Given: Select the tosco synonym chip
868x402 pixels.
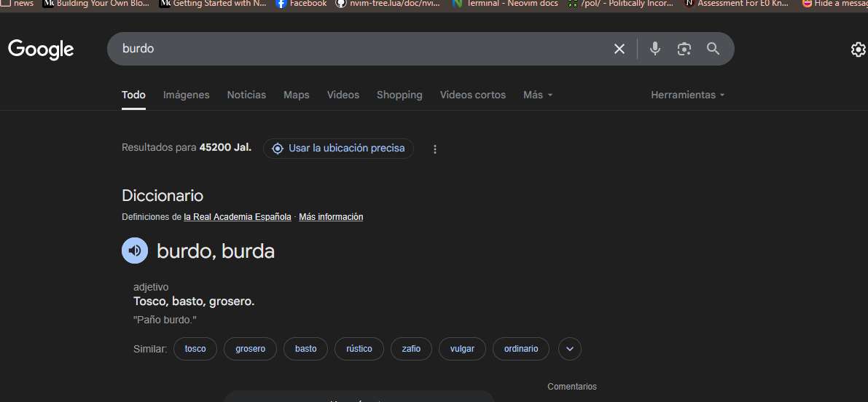Looking at the screenshot, I should coord(195,349).
